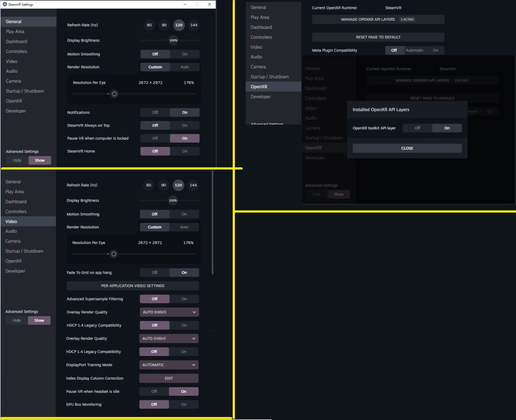The width and height of the screenshot is (516, 420).
Task: Expand the first Overlay Render Quality dropdown
Action: 169,312
